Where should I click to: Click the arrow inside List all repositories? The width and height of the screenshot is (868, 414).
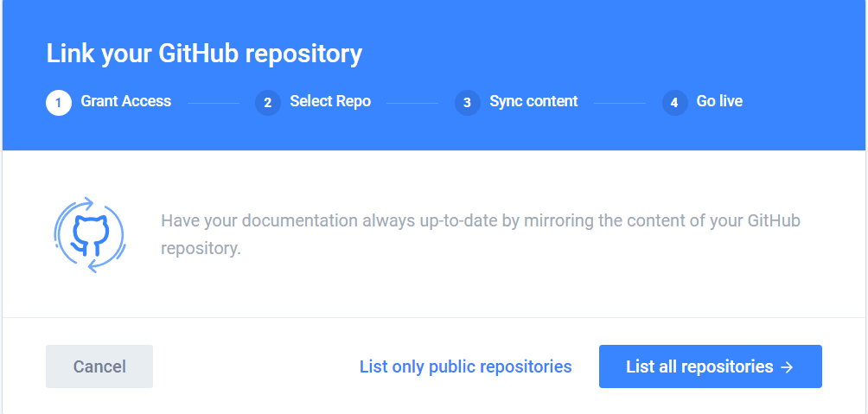[787, 367]
